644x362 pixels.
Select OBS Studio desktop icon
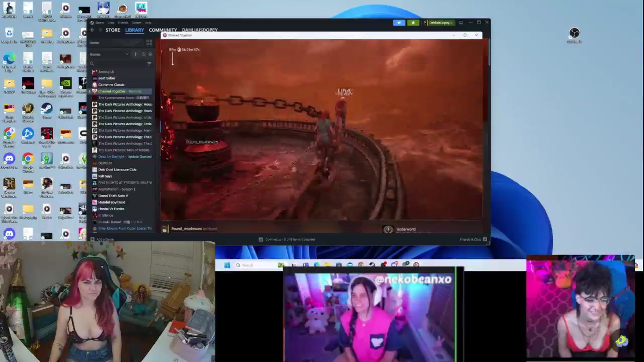pyautogui.click(x=574, y=36)
